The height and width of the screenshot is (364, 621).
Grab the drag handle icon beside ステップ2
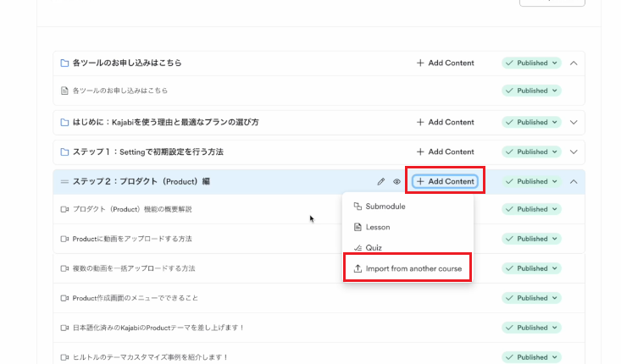64,182
